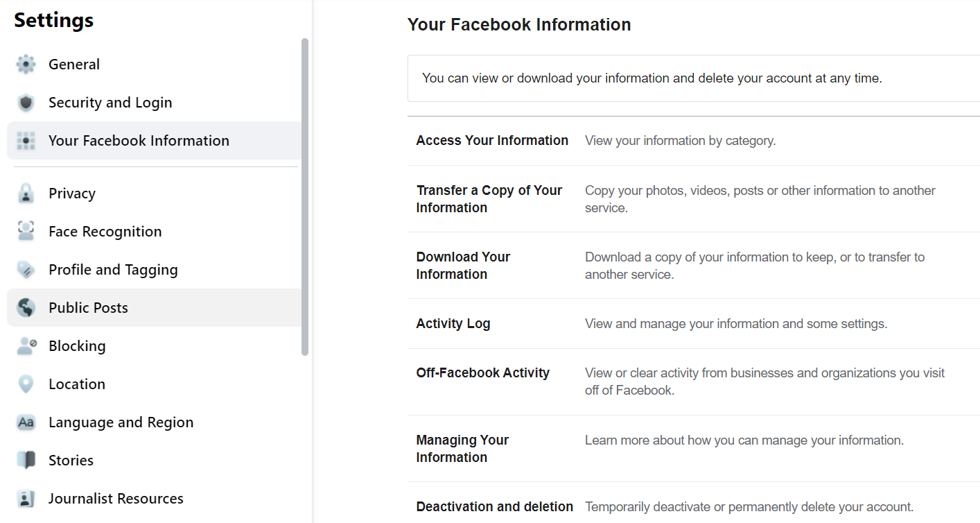Click the Blocking person icon

(26, 346)
